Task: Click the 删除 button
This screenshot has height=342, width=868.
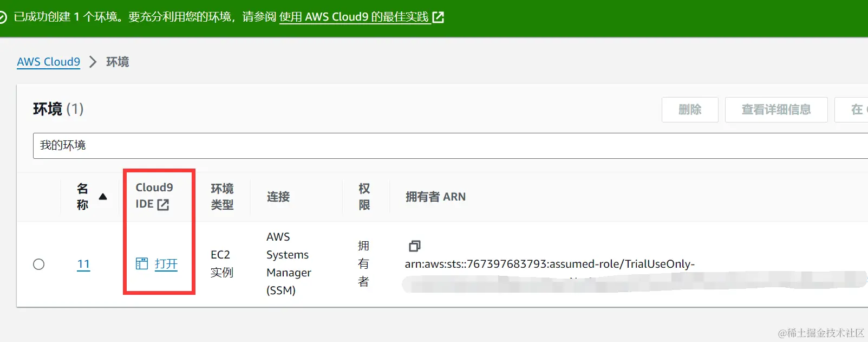Action: click(x=690, y=109)
